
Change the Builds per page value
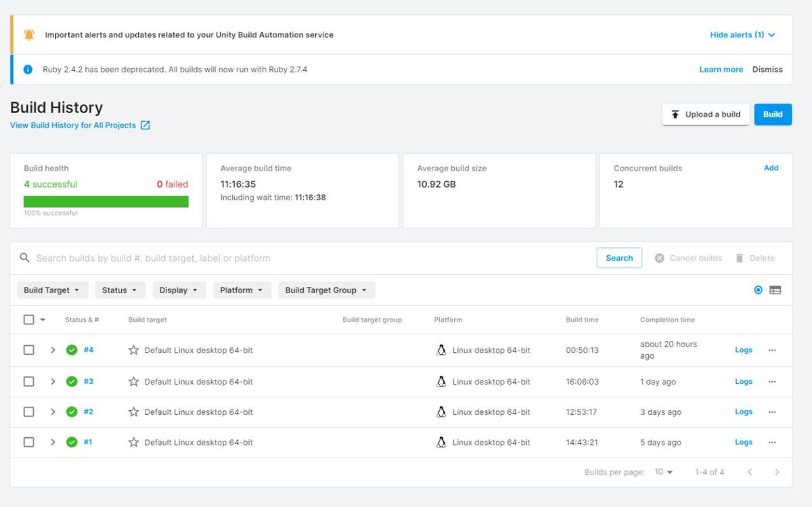664,472
